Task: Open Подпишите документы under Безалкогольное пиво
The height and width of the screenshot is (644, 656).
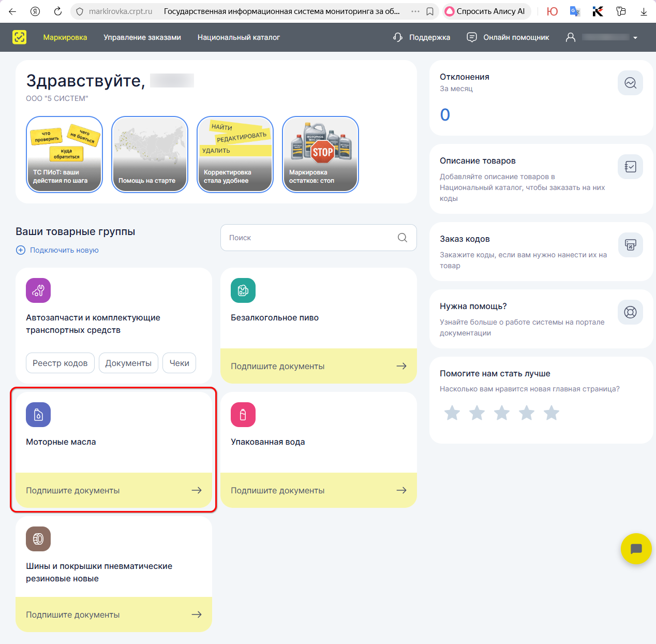Action: (318, 366)
